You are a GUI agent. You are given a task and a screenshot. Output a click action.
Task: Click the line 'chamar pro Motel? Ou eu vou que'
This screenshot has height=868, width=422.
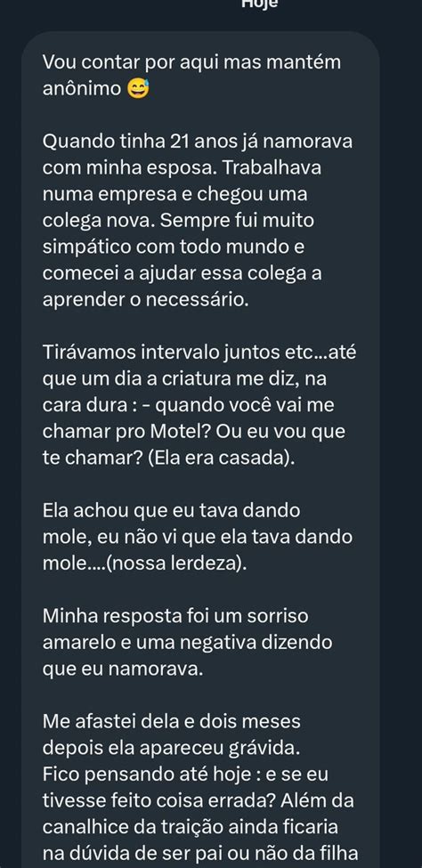(x=194, y=434)
